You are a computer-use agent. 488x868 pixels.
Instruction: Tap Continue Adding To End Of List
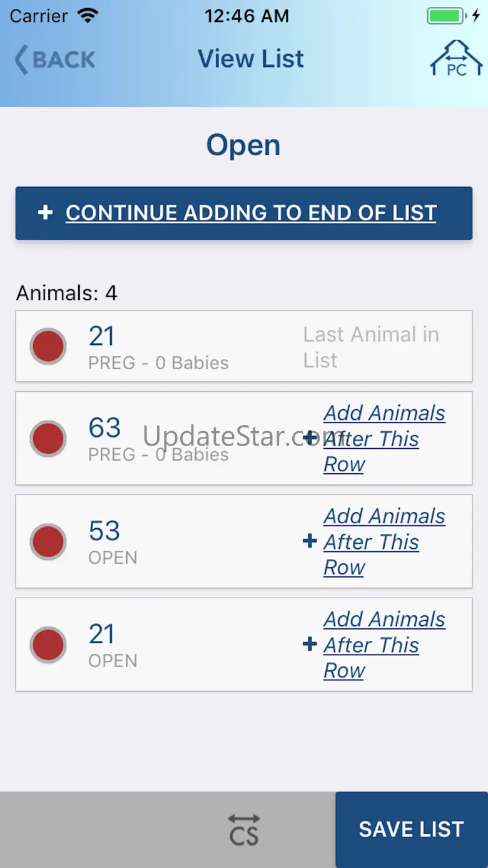coord(250,213)
